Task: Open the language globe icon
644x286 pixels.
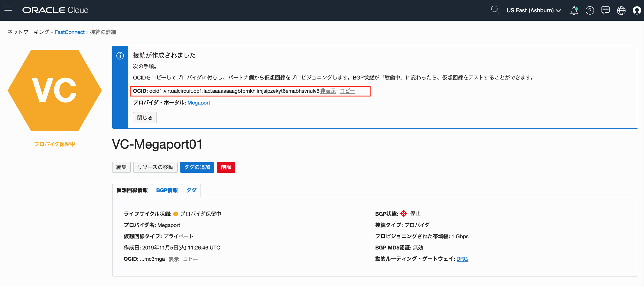Action: click(621, 10)
